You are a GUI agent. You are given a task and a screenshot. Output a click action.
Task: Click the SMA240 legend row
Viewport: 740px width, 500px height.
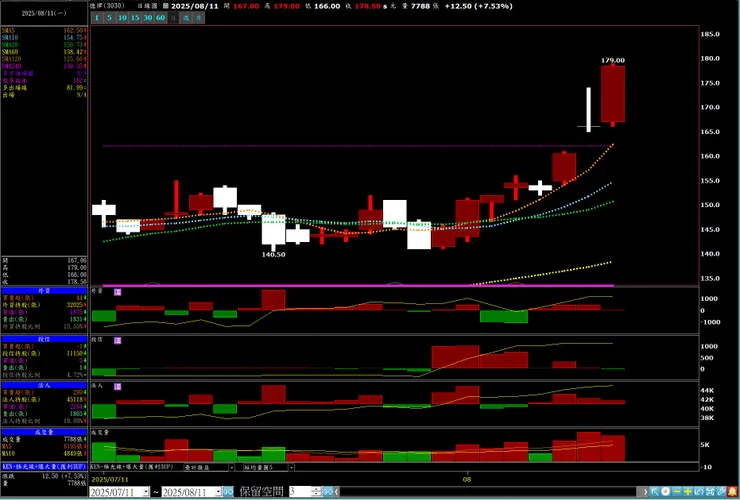[x=43, y=66]
